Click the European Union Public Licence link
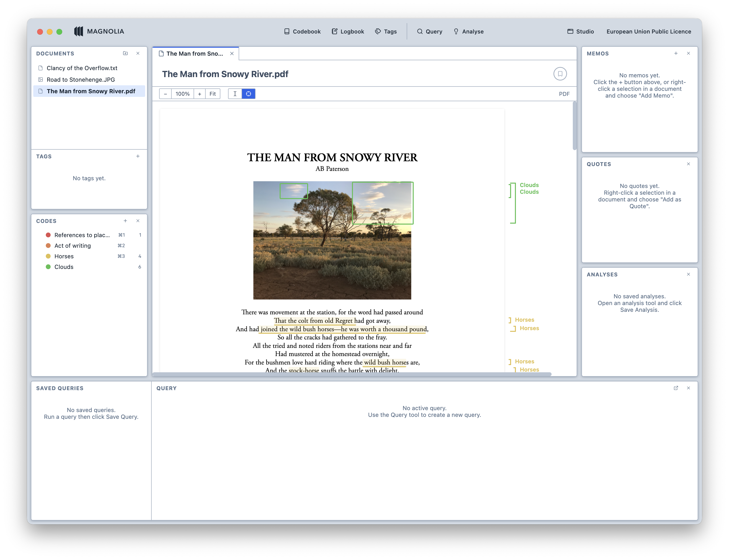The height and width of the screenshot is (560, 729). pos(649,31)
